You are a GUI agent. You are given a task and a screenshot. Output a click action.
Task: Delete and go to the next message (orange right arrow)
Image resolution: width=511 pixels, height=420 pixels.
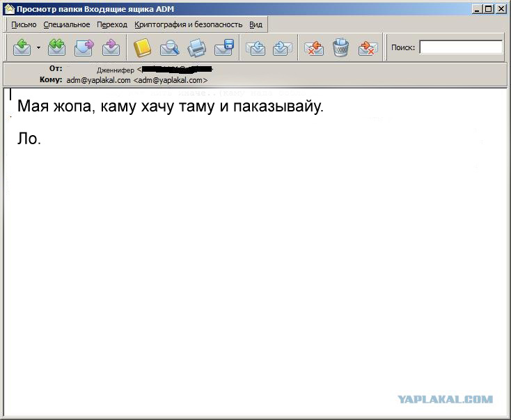(368, 48)
